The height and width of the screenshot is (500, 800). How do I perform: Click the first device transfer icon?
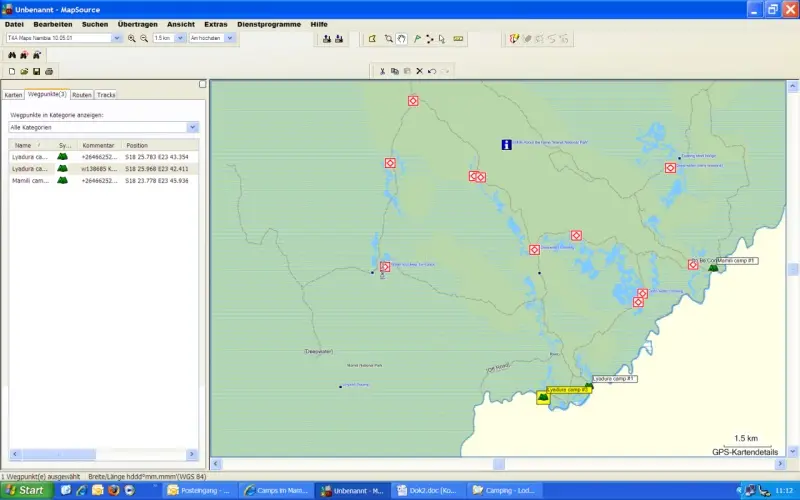[x=327, y=39]
